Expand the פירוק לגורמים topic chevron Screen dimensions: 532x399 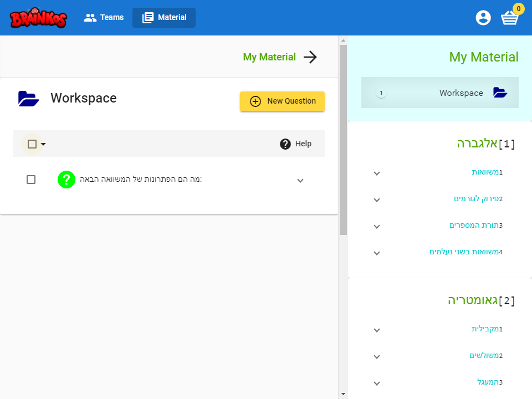(x=377, y=200)
